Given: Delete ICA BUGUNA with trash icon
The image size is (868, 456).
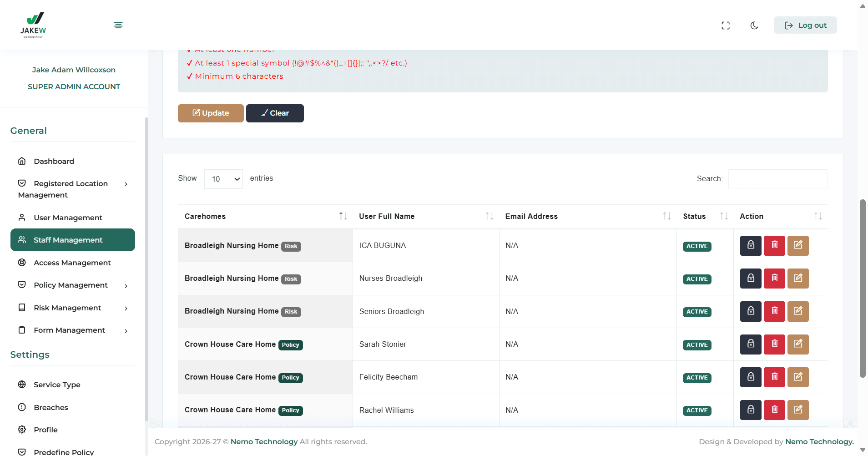Looking at the screenshot, I should [774, 246].
